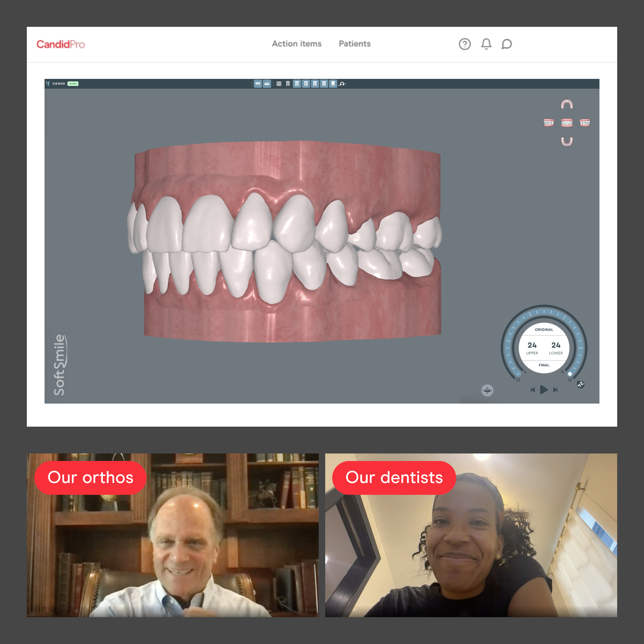The height and width of the screenshot is (644, 644).
Task: Toggle lower jaw visibility in viewer toolbar
Action: coord(267,84)
